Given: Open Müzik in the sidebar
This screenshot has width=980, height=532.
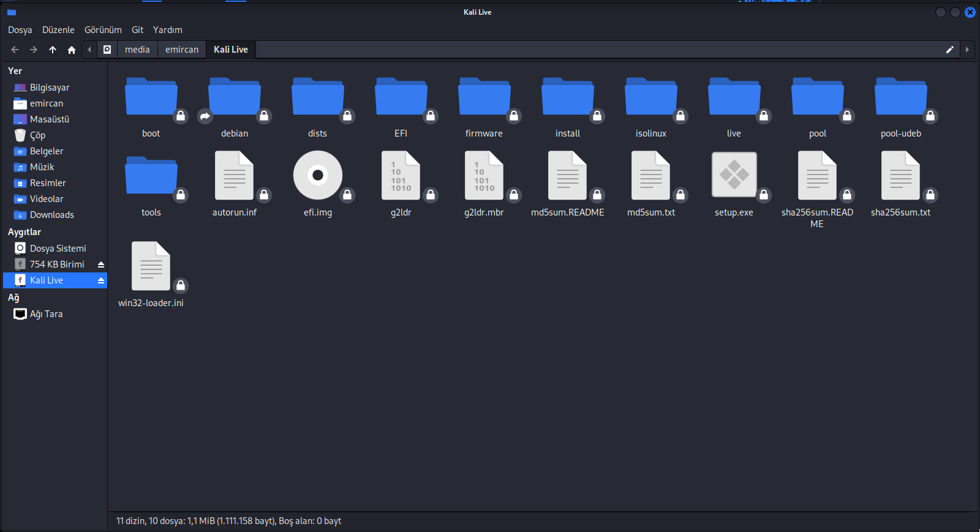Looking at the screenshot, I should coord(55,167).
